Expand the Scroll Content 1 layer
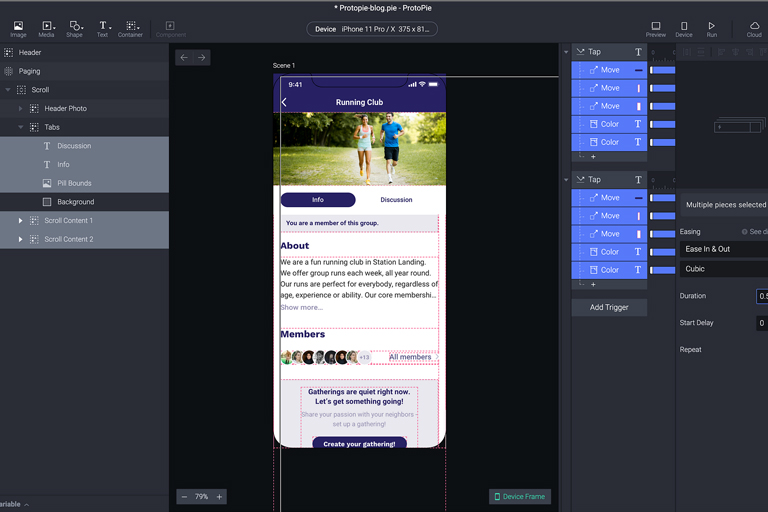The height and width of the screenshot is (512, 768). (x=21, y=221)
